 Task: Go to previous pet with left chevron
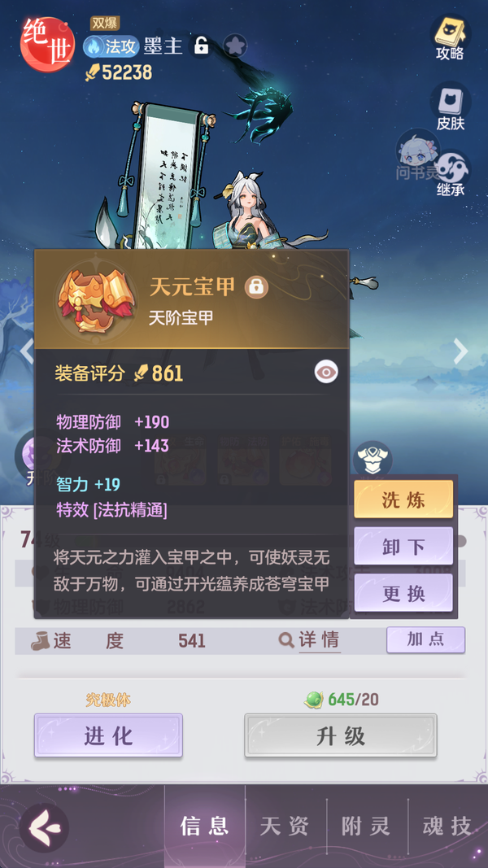coord(26,351)
